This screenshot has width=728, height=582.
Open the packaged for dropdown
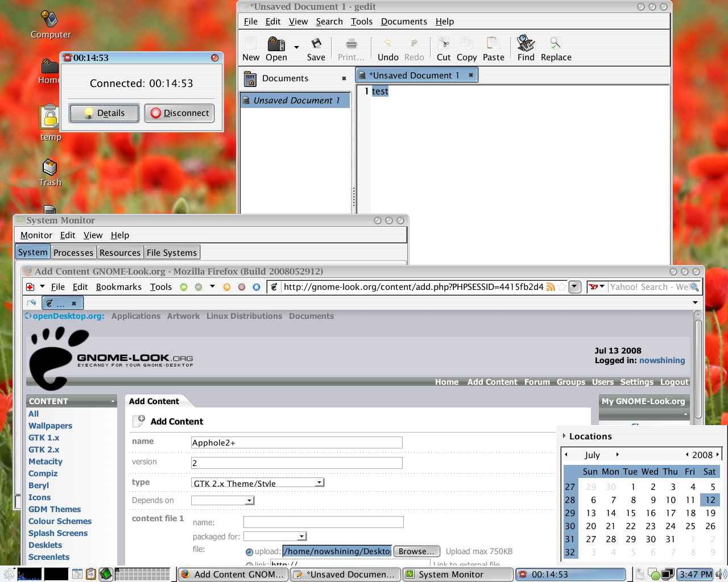(275, 536)
